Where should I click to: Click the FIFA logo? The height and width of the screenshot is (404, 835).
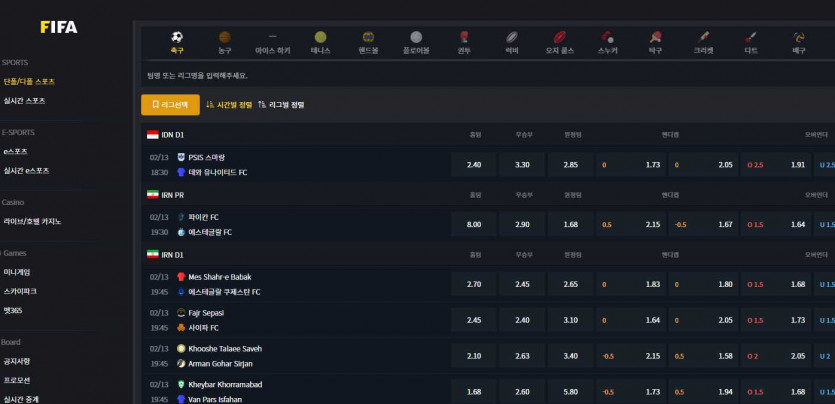59,27
